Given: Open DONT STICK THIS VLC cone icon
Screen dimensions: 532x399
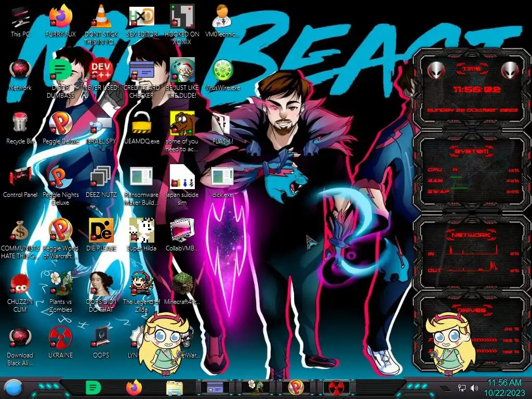Looking at the screenshot, I should 101,17.
